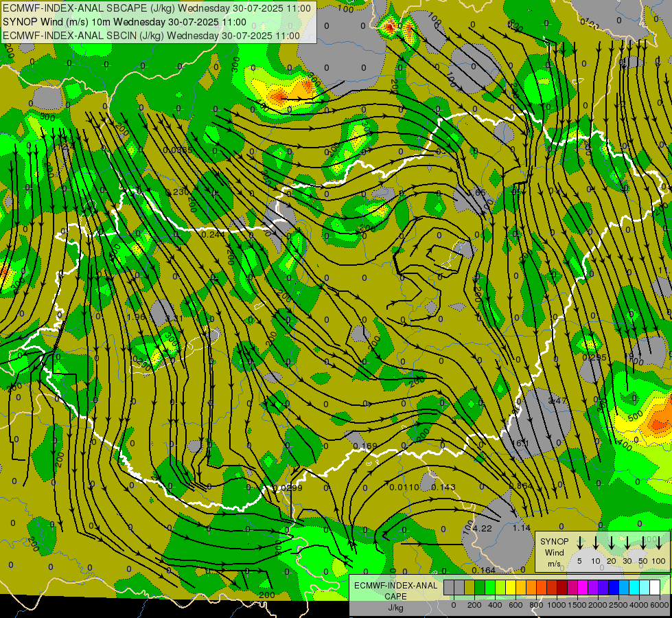Screen dimensions: 672x618
Task: Click the map value '0.0110'
Action: 404,488
